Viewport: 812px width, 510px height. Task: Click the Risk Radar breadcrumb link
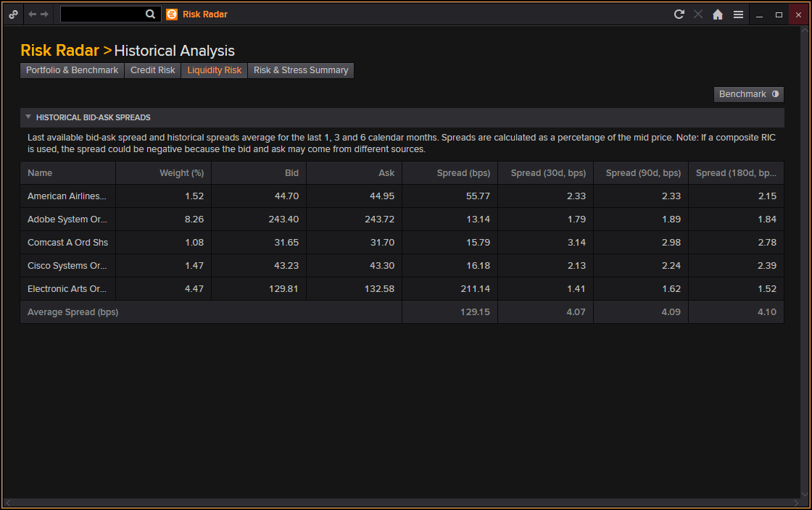tap(59, 51)
